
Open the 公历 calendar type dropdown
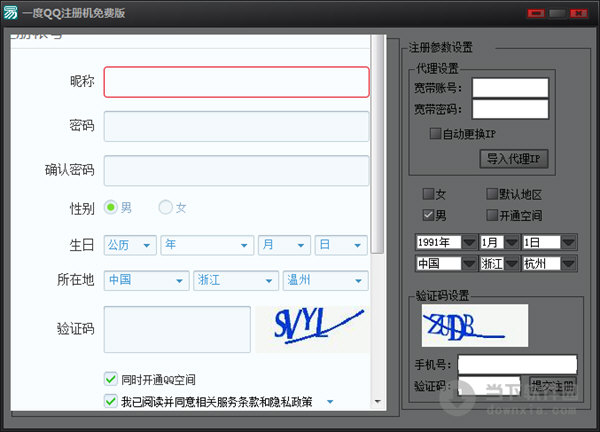coord(130,245)
